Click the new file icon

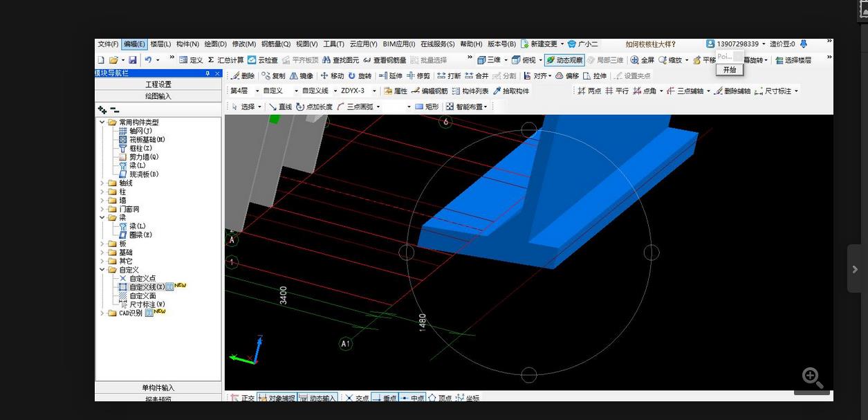tap(101, 60)
